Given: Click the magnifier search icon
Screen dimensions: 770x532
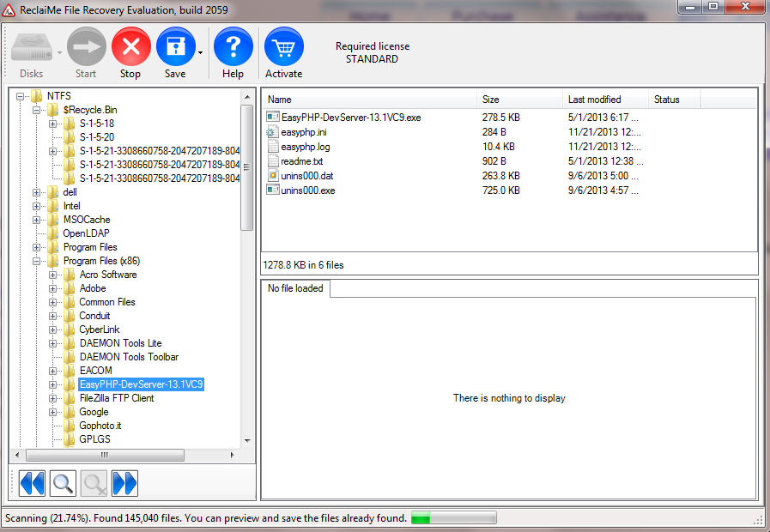Looking at the screenshot, I should coord(63,484).
